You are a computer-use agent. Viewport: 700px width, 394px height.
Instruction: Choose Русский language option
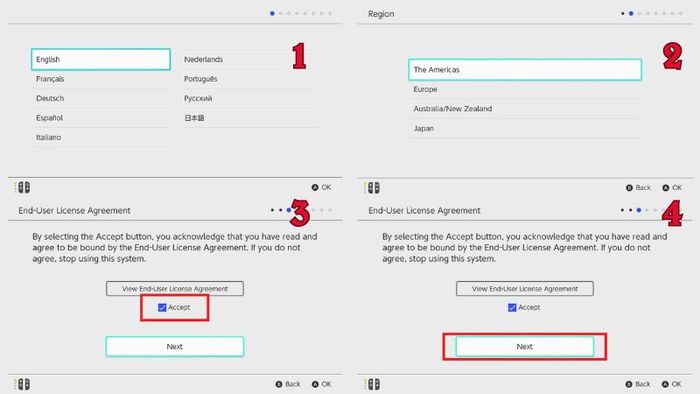pyautogui.click(x=250, y=98)
